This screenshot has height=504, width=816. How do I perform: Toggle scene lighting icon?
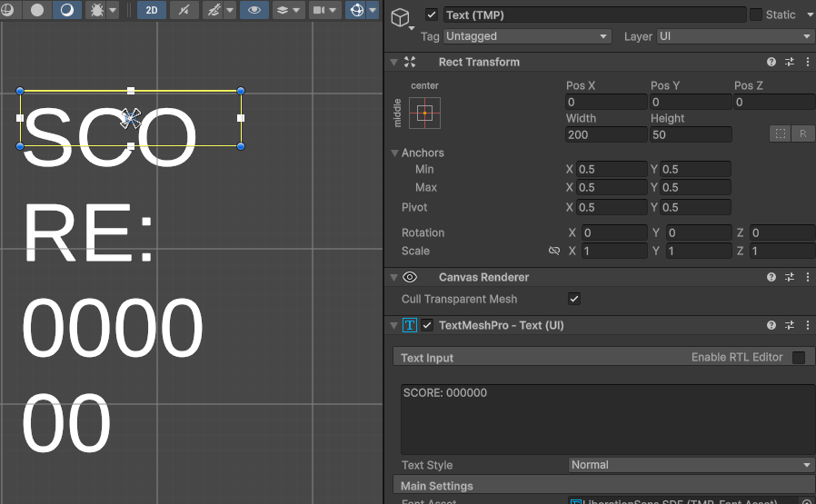click(184, 10)
